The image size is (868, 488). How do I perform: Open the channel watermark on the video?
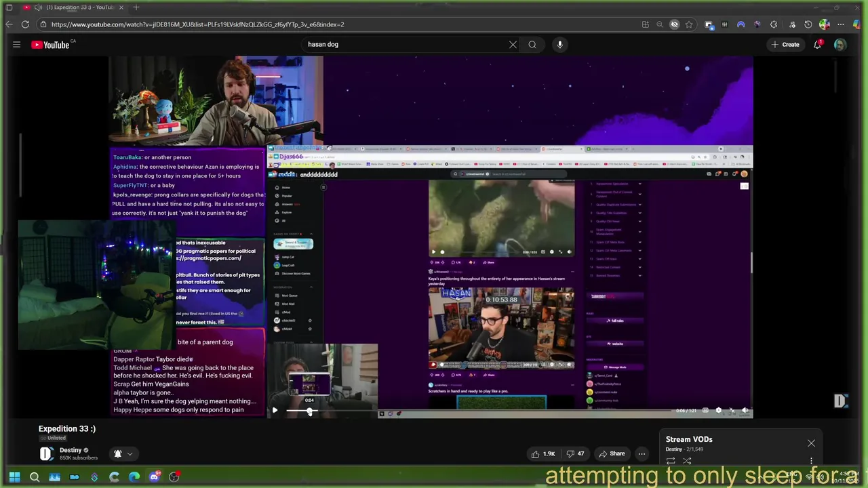840,401
